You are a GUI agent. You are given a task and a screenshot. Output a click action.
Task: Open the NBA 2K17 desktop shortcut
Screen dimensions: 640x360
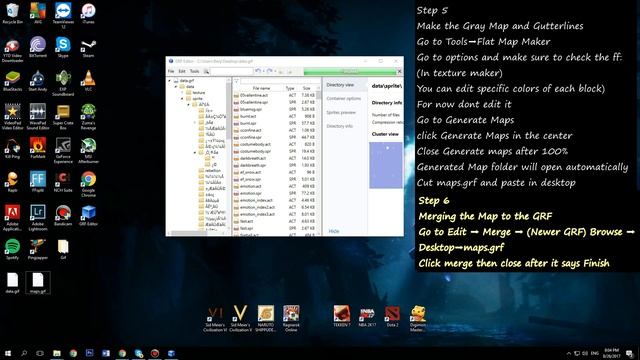[367, 316]
